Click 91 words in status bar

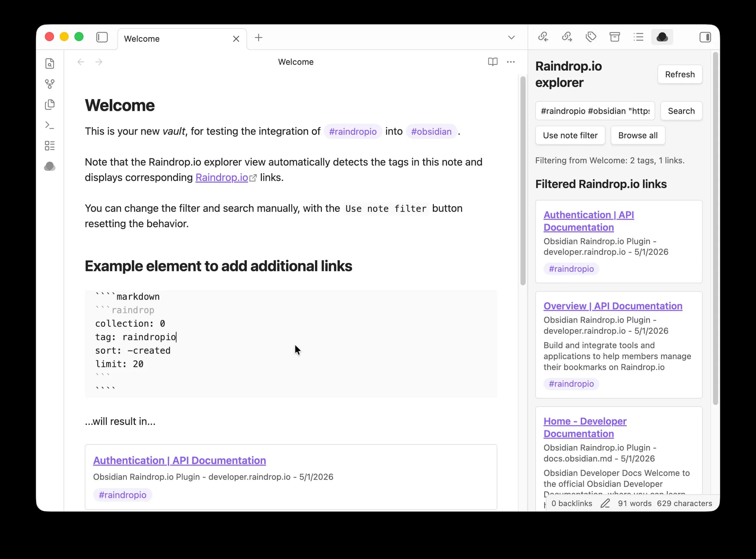635,504
